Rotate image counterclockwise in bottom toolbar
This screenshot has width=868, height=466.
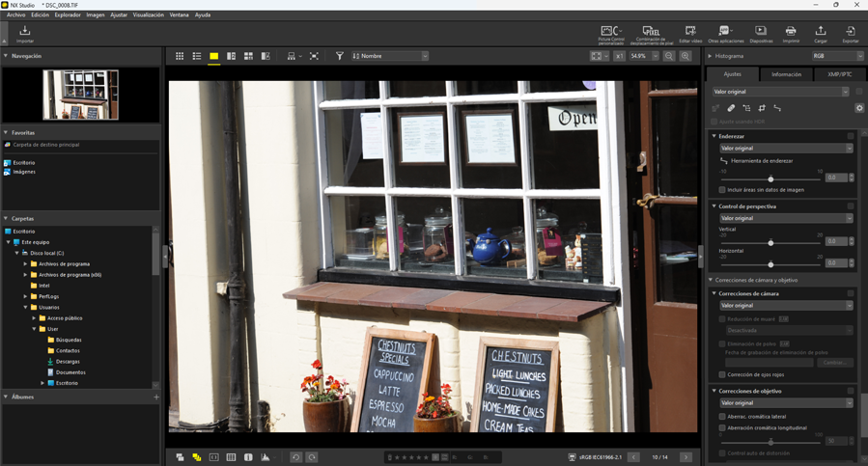[296, 457]
